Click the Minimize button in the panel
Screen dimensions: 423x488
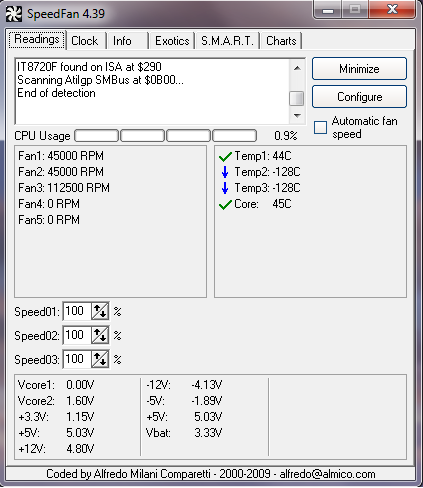pos(359,69)
